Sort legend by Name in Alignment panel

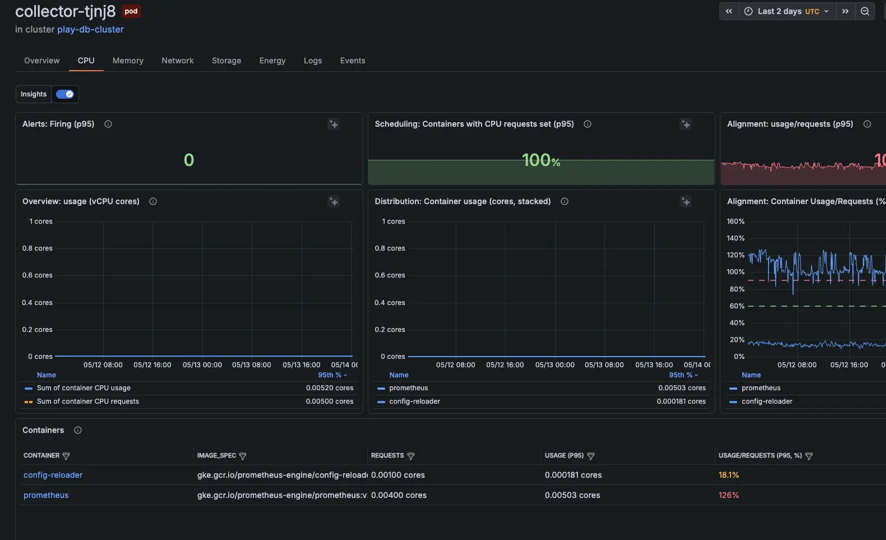(751, 375)
